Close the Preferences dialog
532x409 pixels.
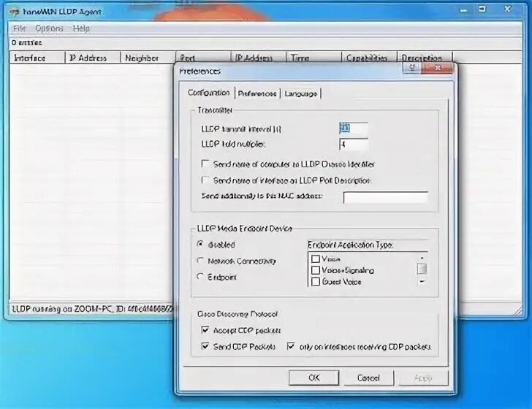(437, 67)
